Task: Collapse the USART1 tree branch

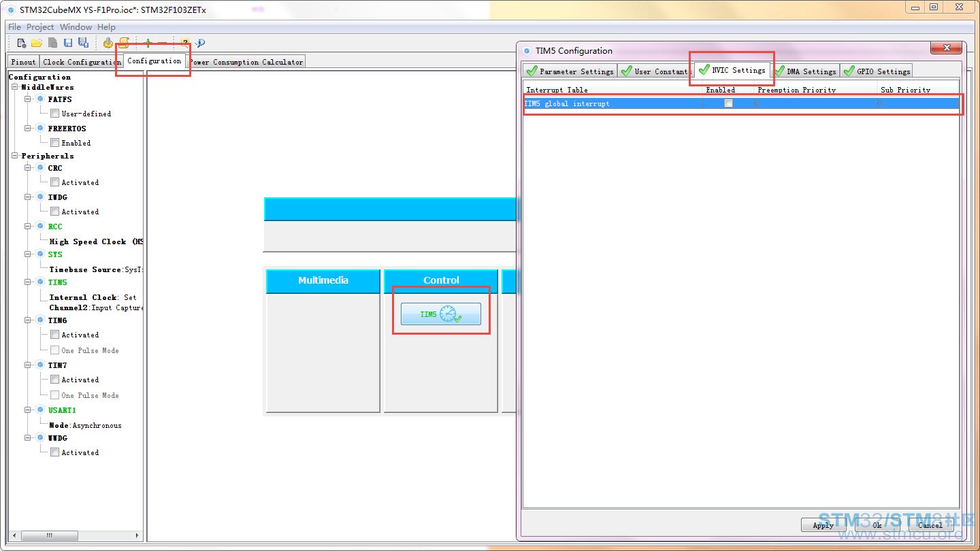Action: tap(29, 410)
